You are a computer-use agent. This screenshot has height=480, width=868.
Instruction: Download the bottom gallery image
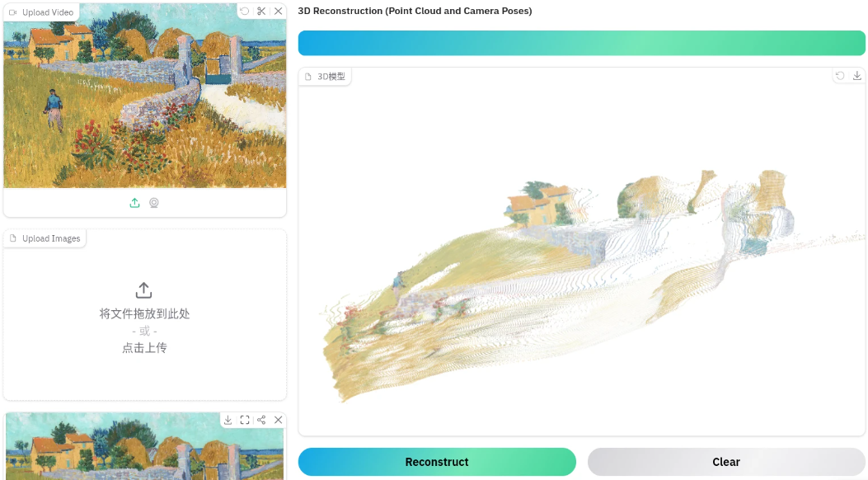[228, 420]
